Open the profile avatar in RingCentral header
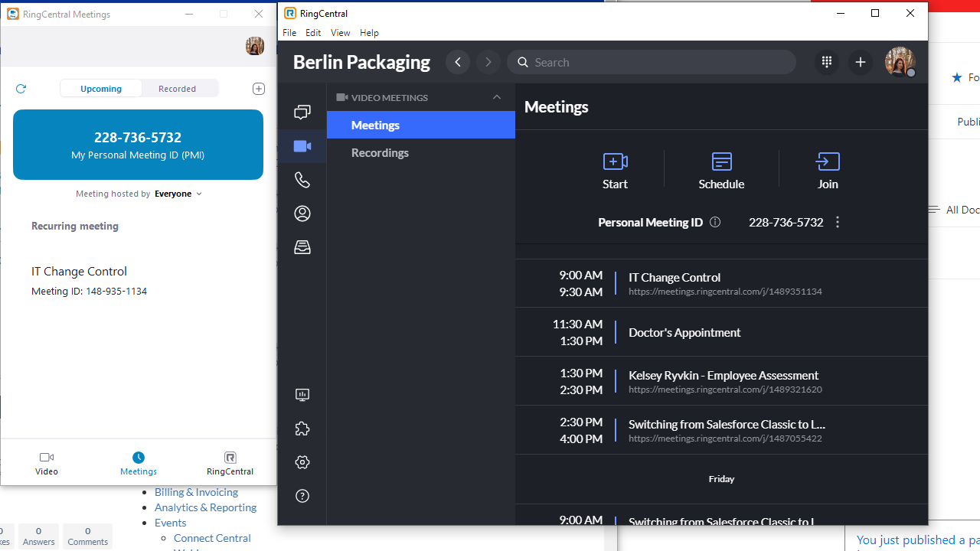The height and width of the screenshot is (551, 980). pyautogui.click(x=900, y=62)
